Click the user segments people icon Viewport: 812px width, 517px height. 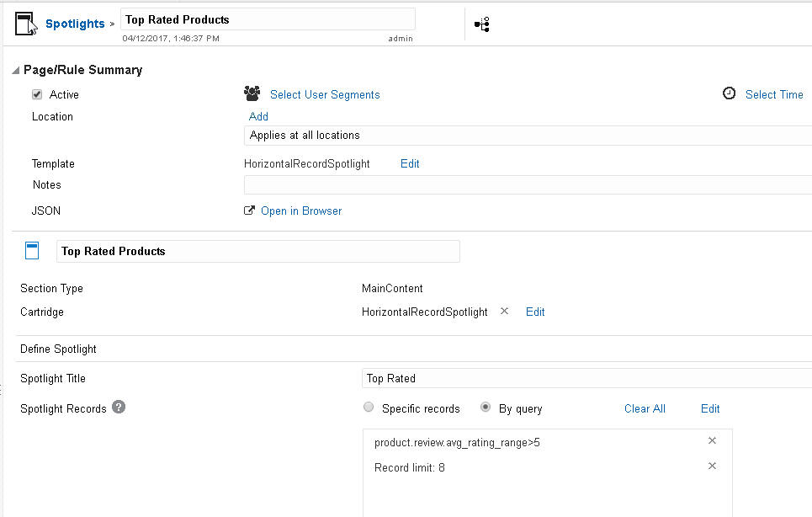pos(252,93)
